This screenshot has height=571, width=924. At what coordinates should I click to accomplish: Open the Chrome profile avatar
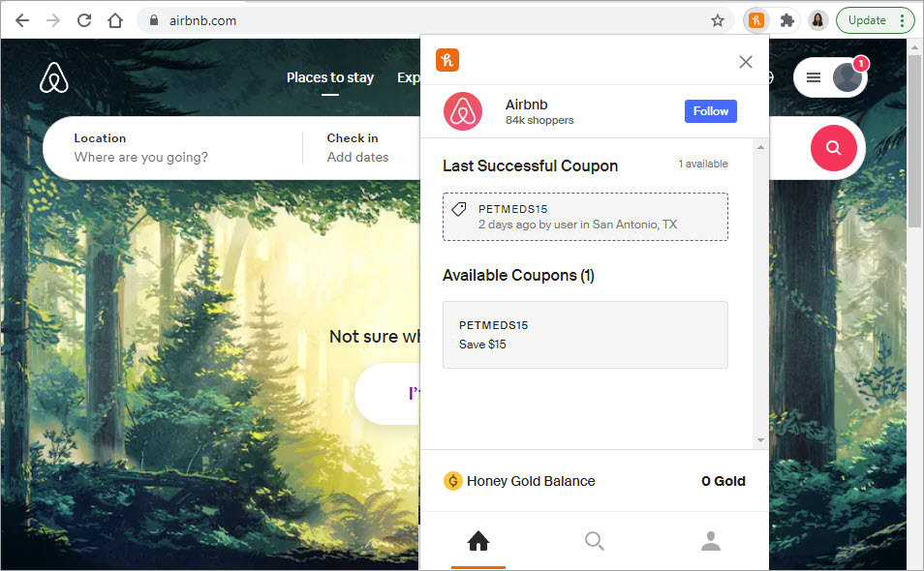point(817,20)
